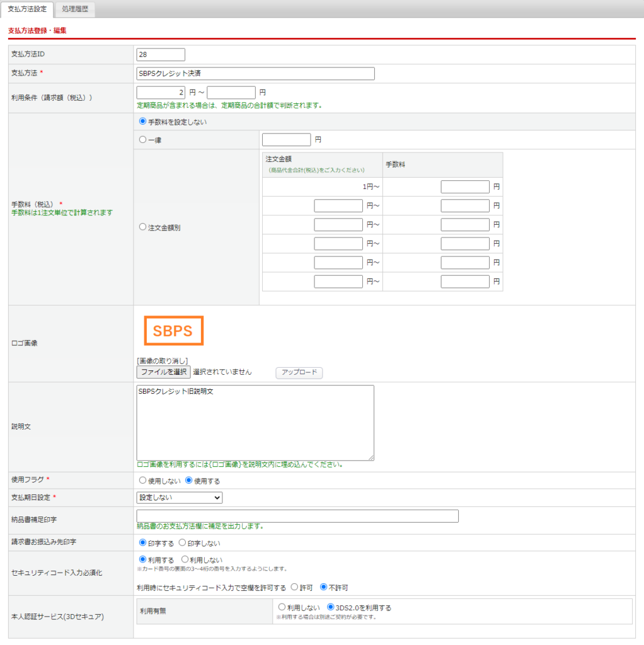Select 印字しない for 請求書お振込み先印字
The height and width of the screenshot is (645, 644).
coord(183,543)
